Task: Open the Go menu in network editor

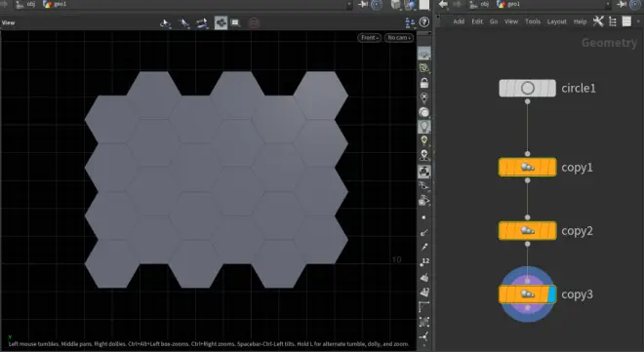Action: coord(494,21)
